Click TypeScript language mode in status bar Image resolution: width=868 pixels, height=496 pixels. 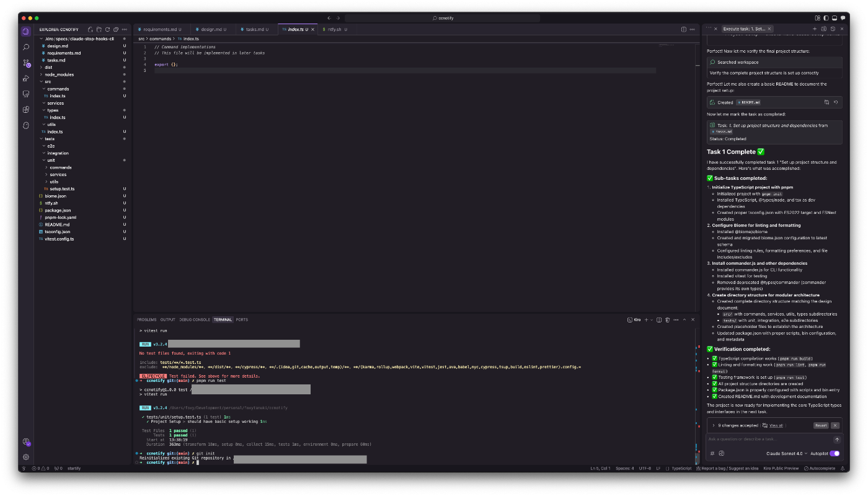pyautogui.click(x=681, y=468)
